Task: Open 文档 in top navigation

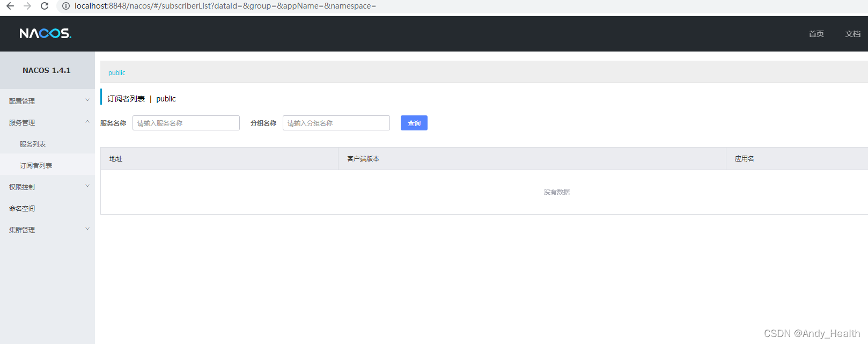Action: (853, 34)
